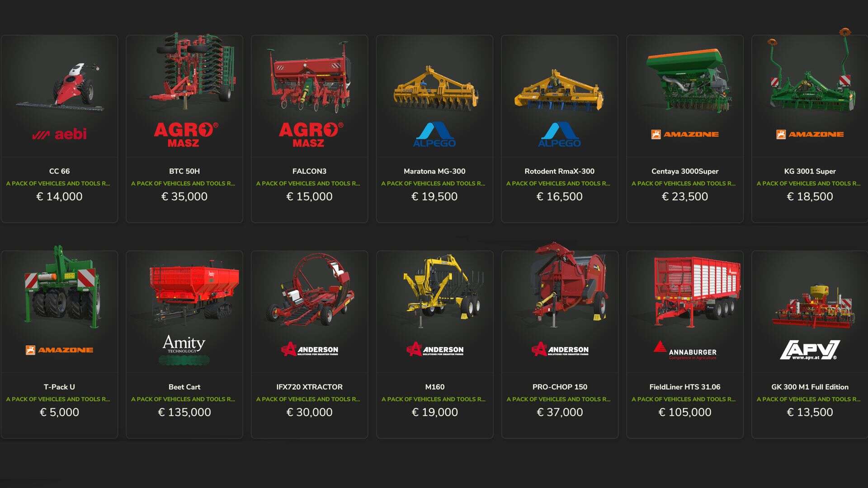
Task: Click Amazone logo on KG 3001 Super
Action: (x=810, y=134)
